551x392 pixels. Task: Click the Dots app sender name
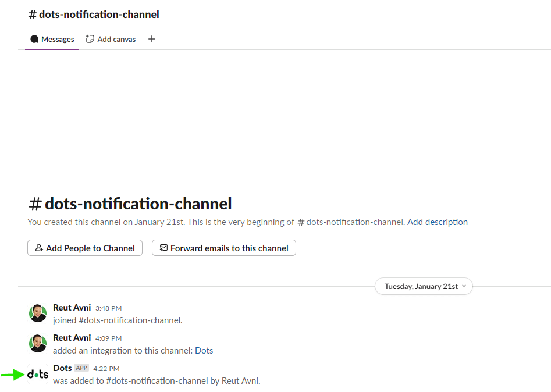(62, 368)
